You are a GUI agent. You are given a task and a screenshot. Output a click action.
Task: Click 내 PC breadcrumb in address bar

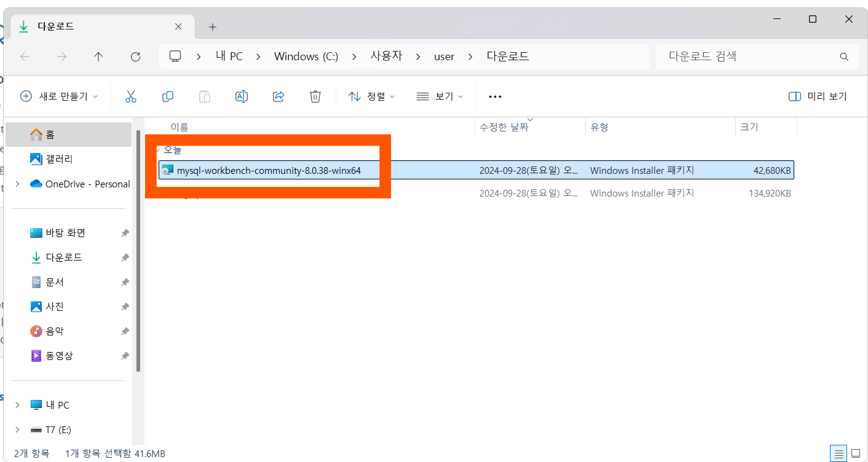[229, 57]
